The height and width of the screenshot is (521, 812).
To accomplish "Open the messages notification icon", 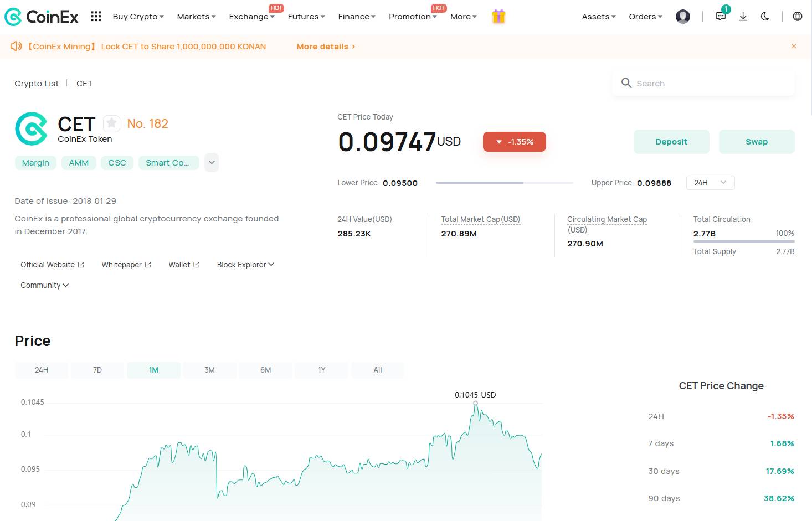I will (x=721, y=17).
